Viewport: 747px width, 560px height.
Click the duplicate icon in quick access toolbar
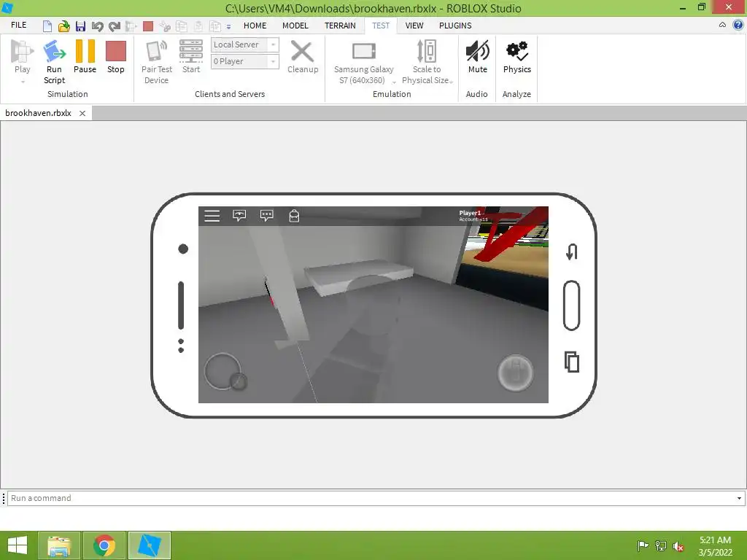(x=215, y=26)
